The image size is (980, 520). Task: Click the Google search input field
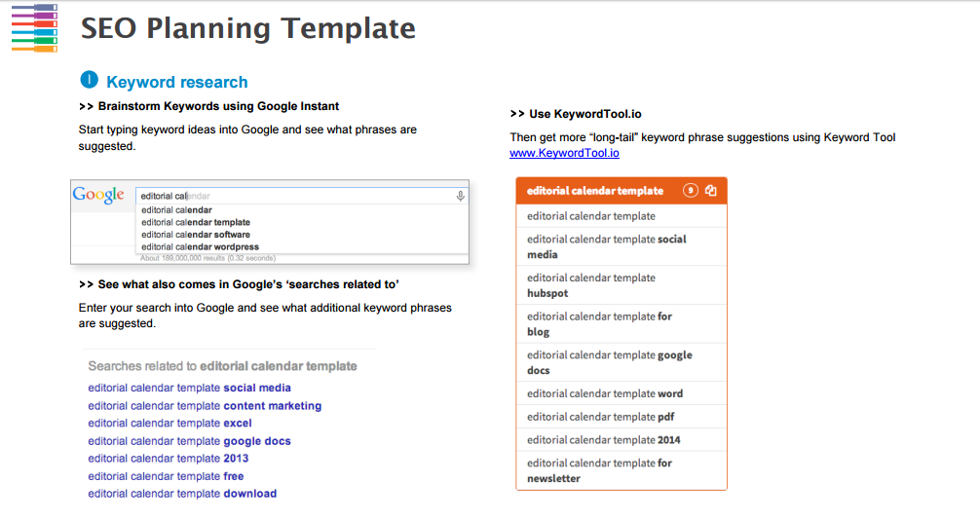(301, 196)
